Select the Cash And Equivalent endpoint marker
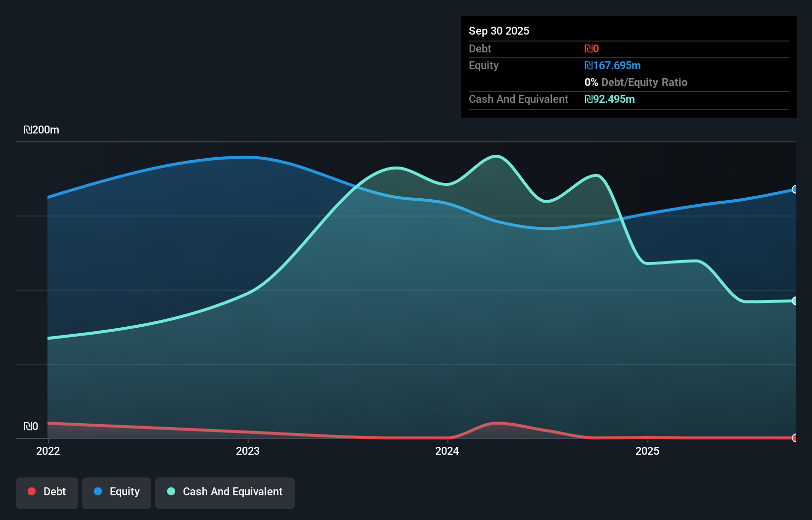This screenshot has height=520, width=812. [795, 301]
